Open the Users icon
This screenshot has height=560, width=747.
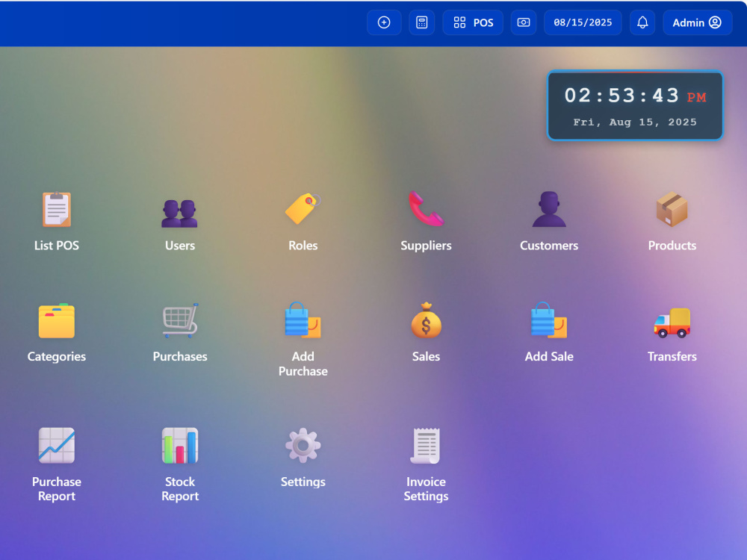coord(179,214)
